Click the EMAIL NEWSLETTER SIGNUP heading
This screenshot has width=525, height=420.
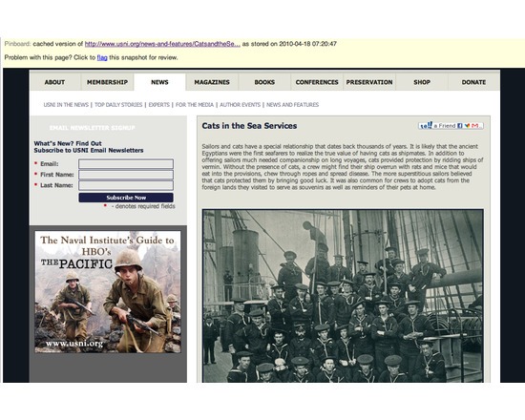click(x=92, y=128)
